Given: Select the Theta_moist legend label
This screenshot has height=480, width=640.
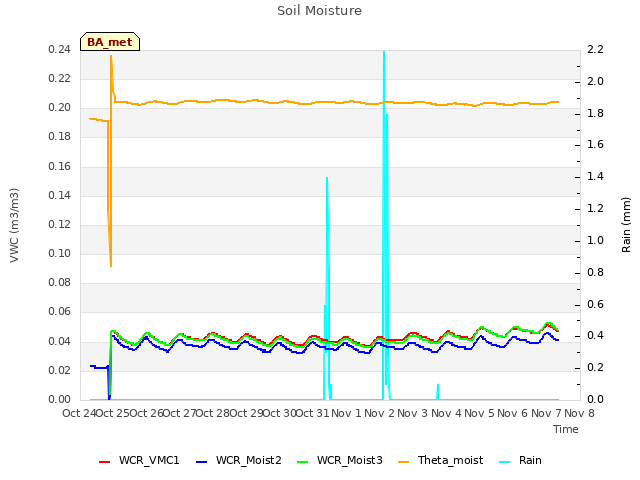Looking at the screenshot, I should point(450,460).
